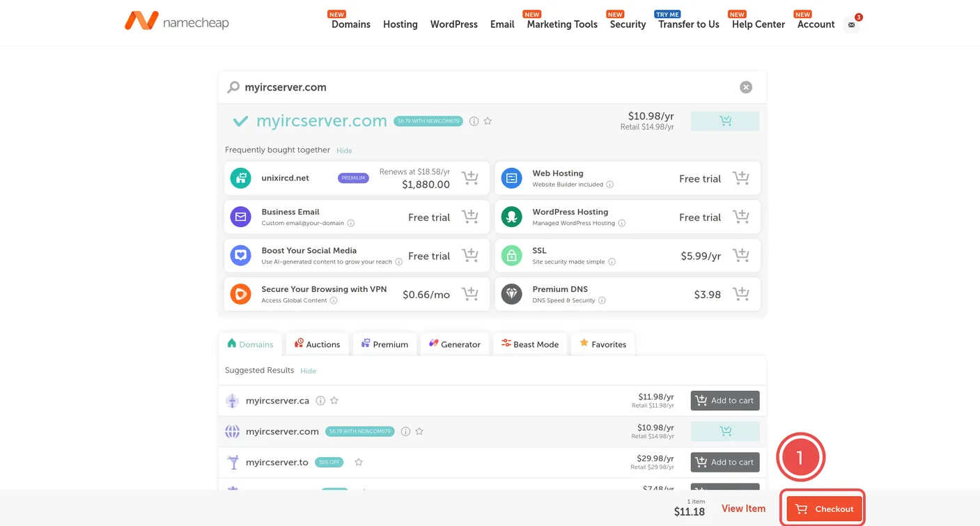Add VPN offer to cart
Screen dimensions: 980x526
click(470, 294)
